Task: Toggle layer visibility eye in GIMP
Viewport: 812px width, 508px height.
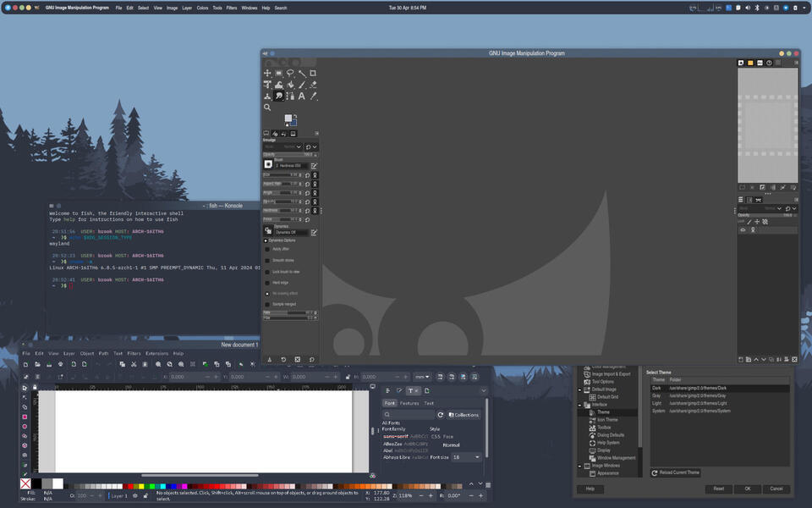Action: 743,230
